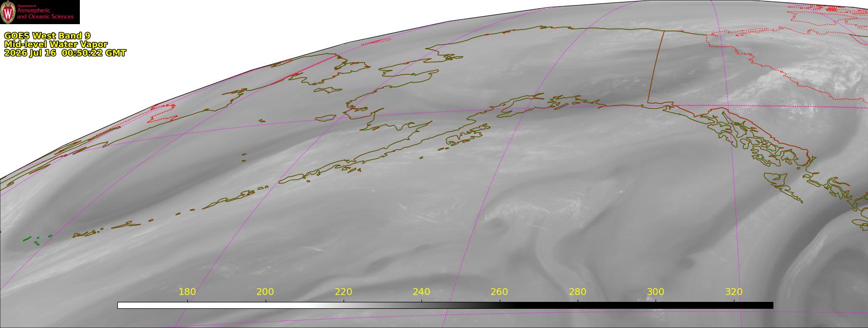This screenshot has height=328, width=868.
Task: Click the 200 label on the color scale
Action: point(265,292)
